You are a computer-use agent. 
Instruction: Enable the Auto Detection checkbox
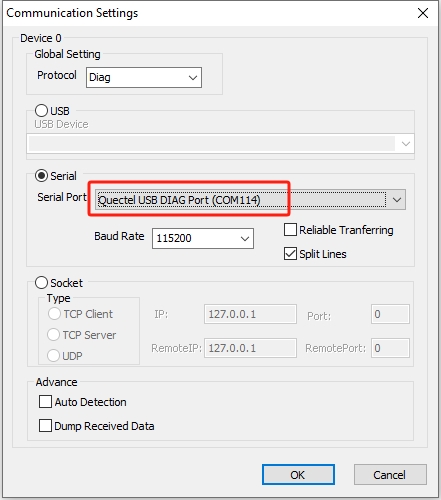click(x=45, y=402)
